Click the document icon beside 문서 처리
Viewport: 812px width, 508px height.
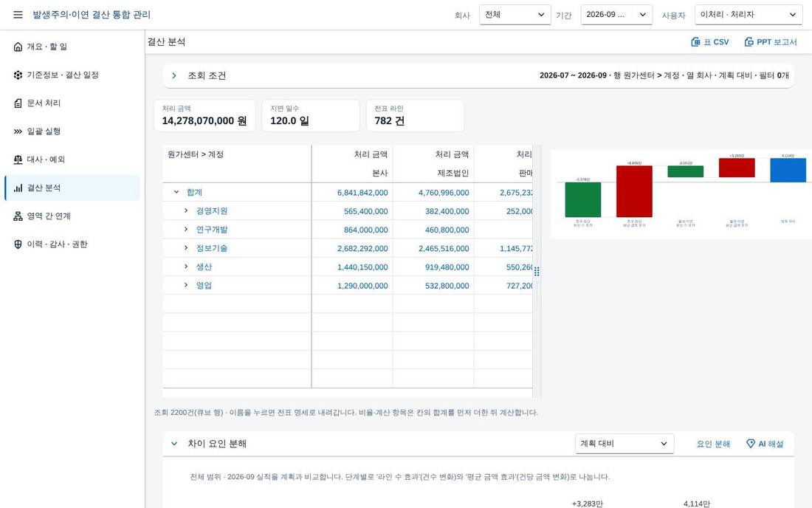pyautogui.click(x=18, y=103)
